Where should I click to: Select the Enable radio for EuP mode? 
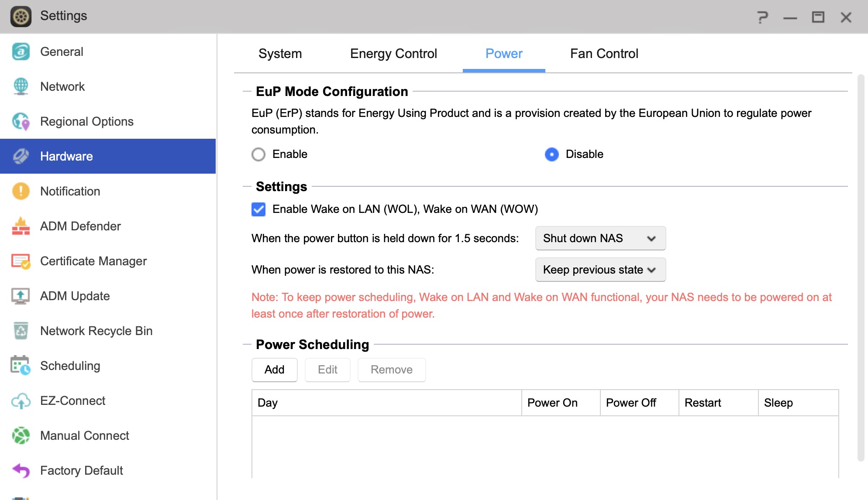point(258,154)
